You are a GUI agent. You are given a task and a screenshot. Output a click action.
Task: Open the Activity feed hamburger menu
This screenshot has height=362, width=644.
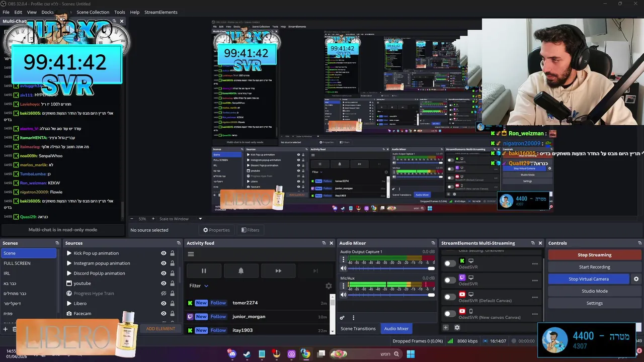(191, 254)
